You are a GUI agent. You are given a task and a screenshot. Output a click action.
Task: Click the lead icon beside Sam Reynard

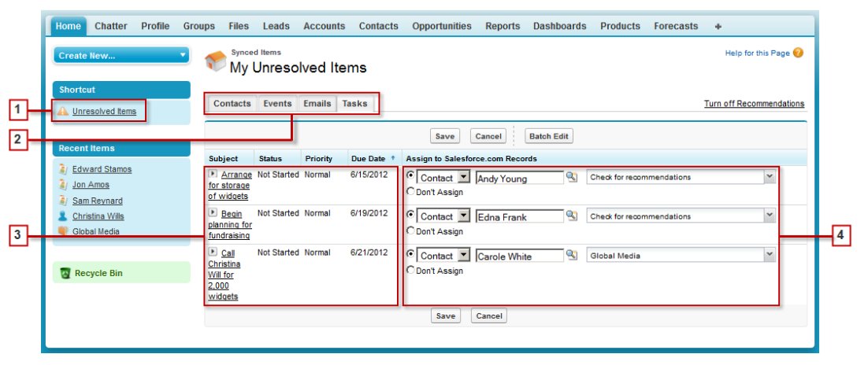click(63, 201)
